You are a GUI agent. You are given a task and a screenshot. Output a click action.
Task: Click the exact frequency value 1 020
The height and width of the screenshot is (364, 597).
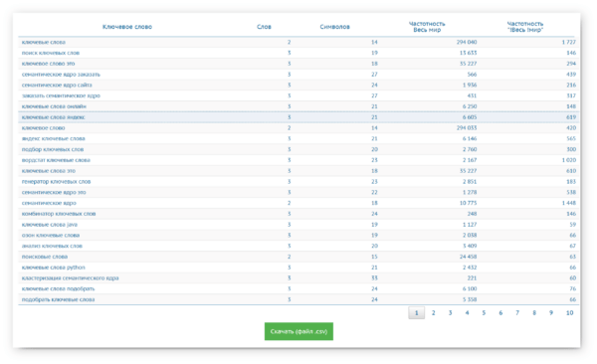[x=569, y=160]
